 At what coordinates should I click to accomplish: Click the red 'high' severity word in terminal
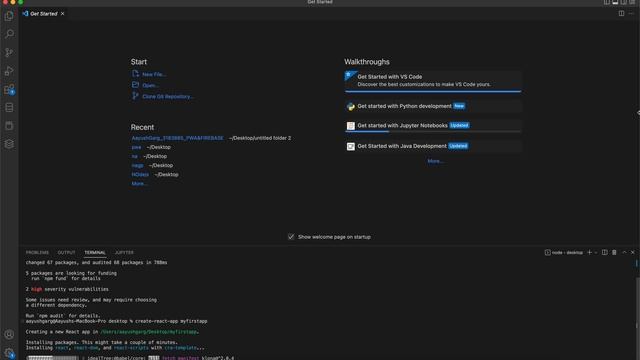pyautogui.click(x=37, y=289)
